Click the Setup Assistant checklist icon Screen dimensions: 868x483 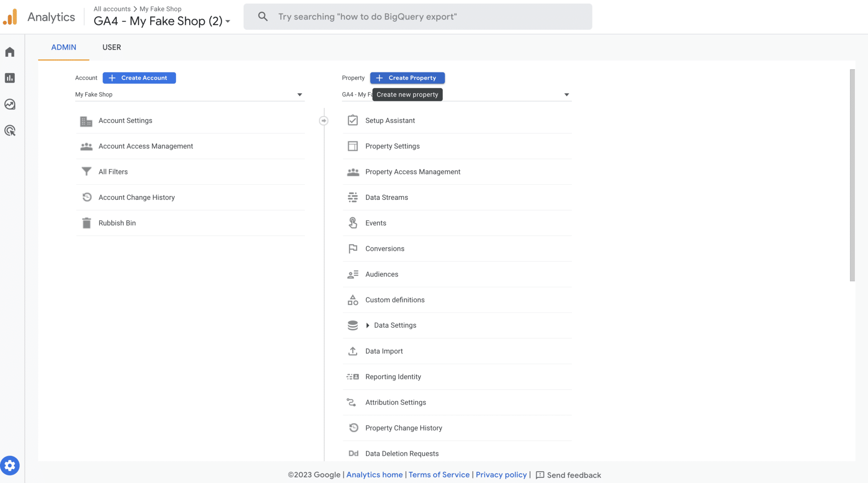pyautogui.click(x=353, y=120)
